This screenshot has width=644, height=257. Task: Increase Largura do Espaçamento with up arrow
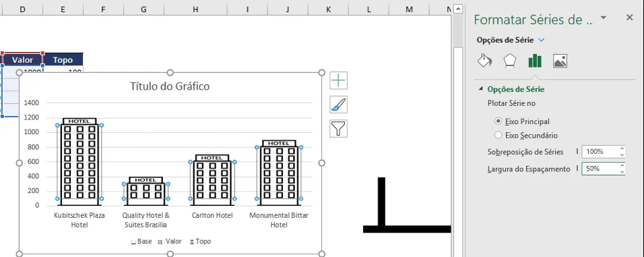coord(622,166)
